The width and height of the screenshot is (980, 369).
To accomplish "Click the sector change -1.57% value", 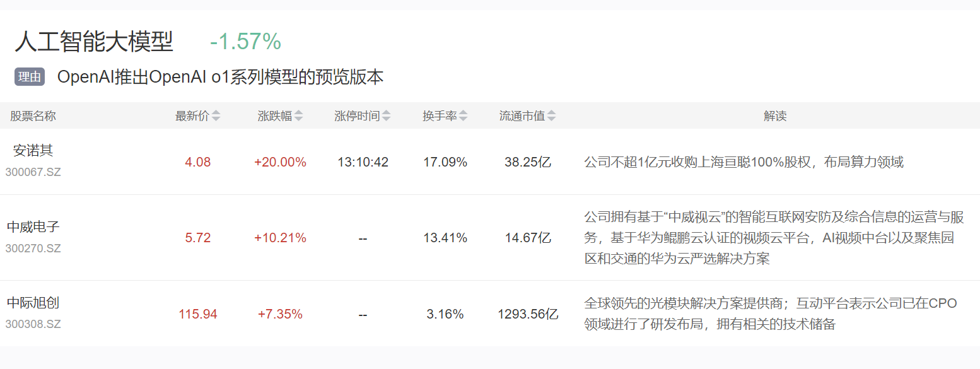I will [245, 42].
